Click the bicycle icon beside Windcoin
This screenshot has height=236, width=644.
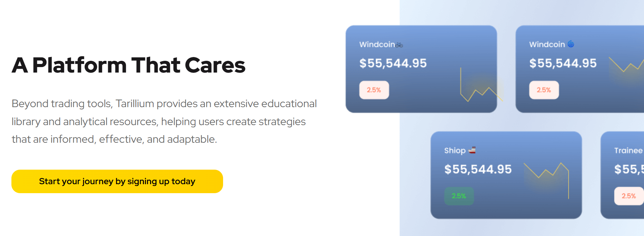(x=399, y=45)
